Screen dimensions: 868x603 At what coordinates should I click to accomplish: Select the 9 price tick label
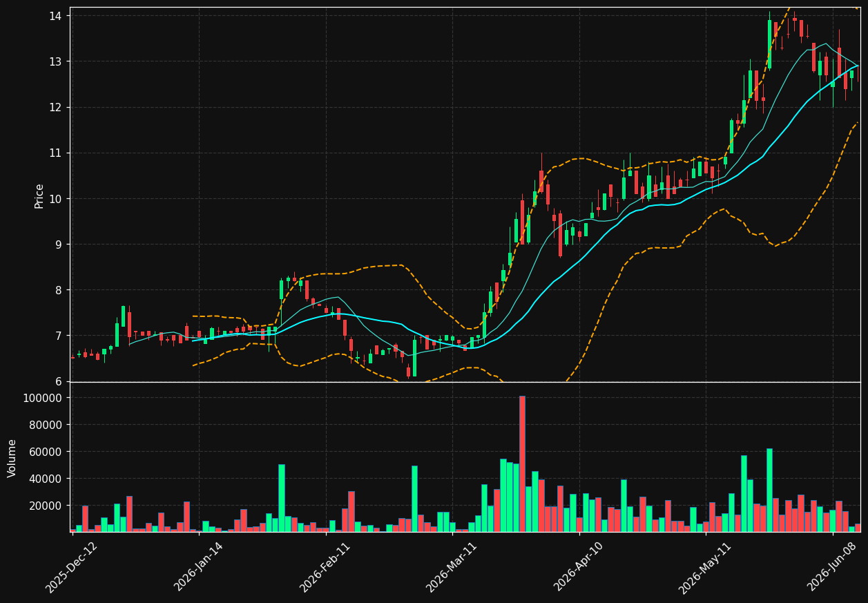(x=58, y=245)
